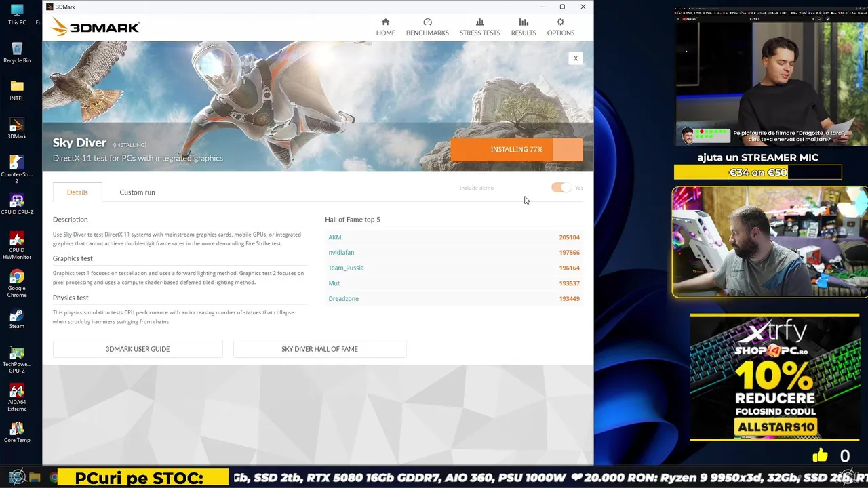Viewport: 868px width, 488px height.
Task: Select AIDA64 Extreme desktop shortcut
Action: pyautogui.click(x=17, y=397)
